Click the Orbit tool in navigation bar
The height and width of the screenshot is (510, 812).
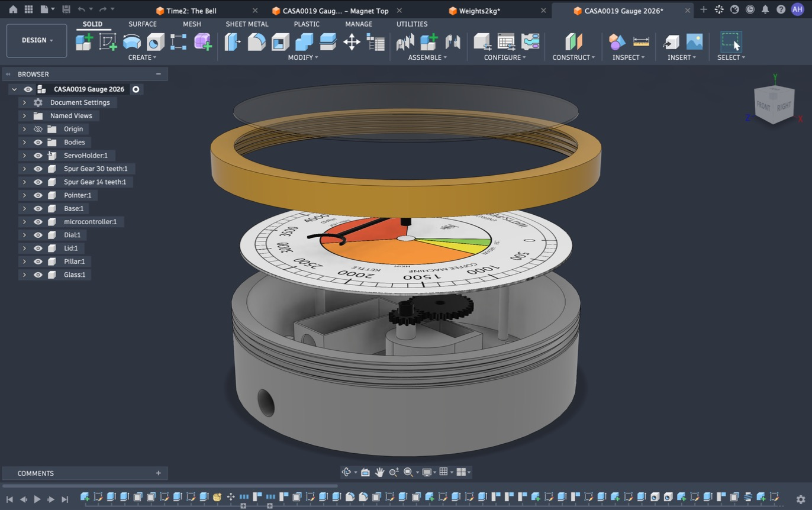tap(347, 472)
